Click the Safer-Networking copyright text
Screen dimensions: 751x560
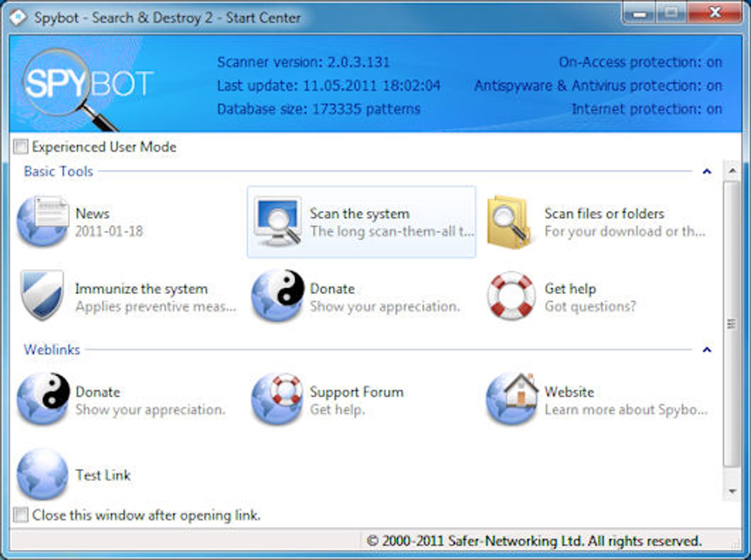[x=534, y=541]
